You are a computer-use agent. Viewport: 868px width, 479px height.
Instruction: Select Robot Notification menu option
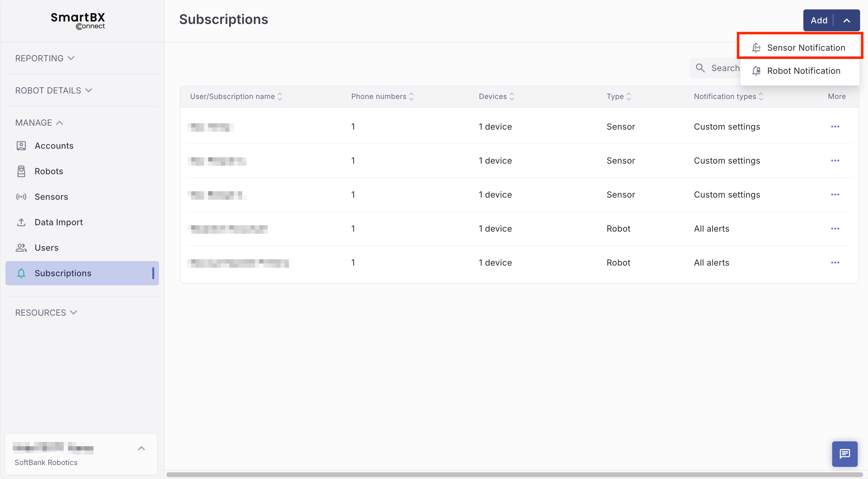pos(803,71)
